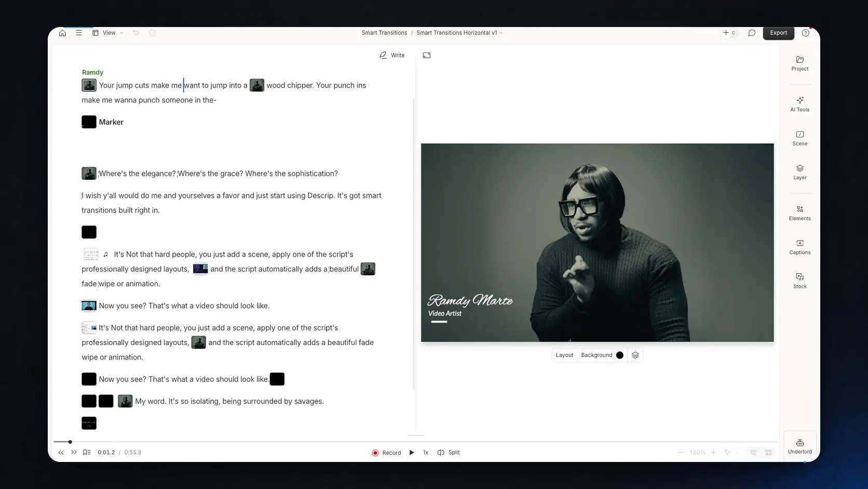Select the scene thumbnail before 'Your jump cuts'
The image size is (868, 489).
(89, 85)
